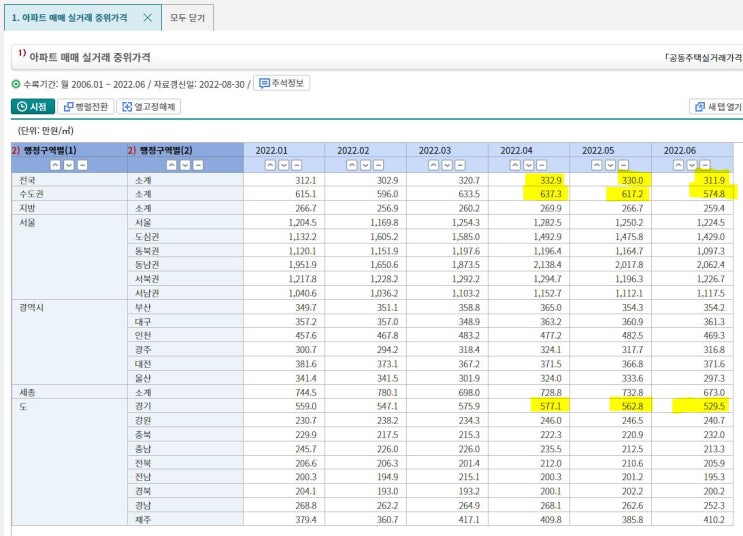Select the 전국 row label
This screenshot has height=536, width=743.
pyautogui.click(x=27, y=180)
